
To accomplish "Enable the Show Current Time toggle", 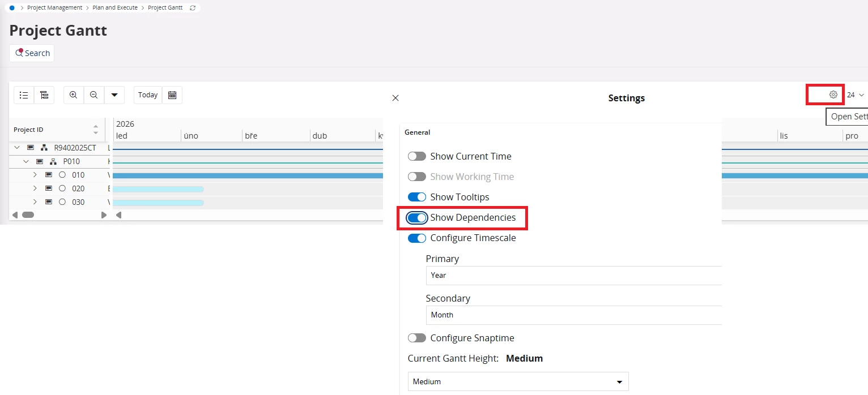I will (x=417, y=156).
